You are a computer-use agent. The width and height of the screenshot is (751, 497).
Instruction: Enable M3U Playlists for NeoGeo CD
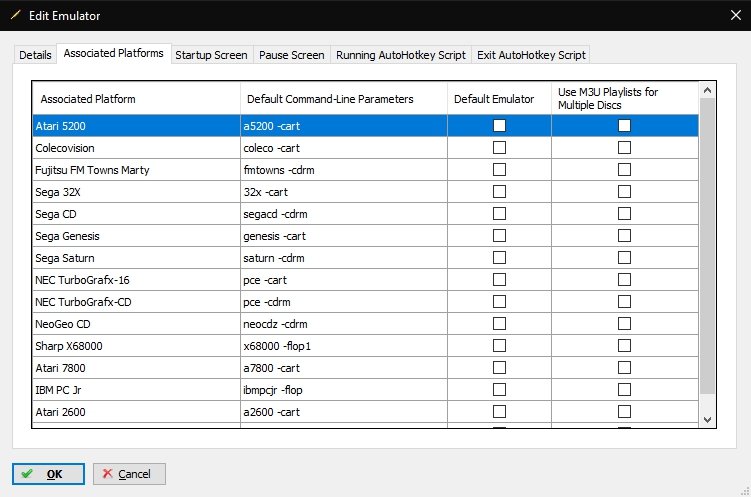point(624,324)
